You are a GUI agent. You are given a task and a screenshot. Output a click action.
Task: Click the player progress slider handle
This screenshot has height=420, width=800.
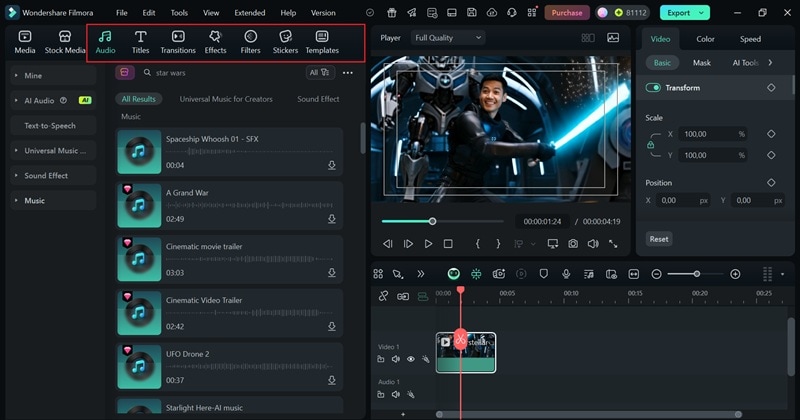pos(432,221)
